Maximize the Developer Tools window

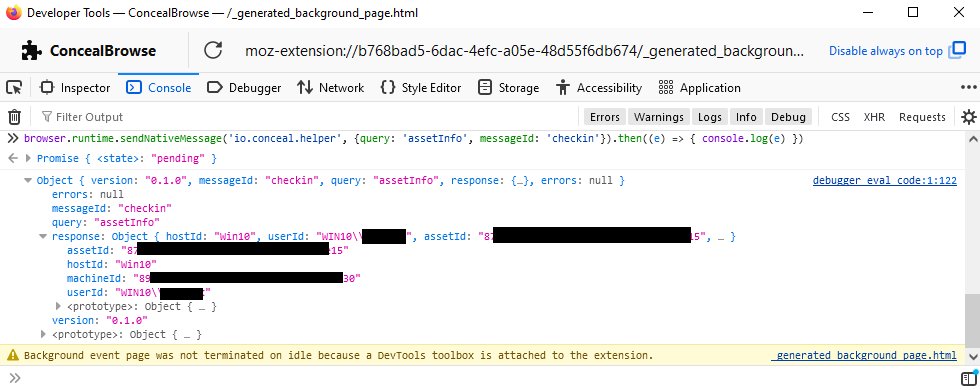point(913,12)
